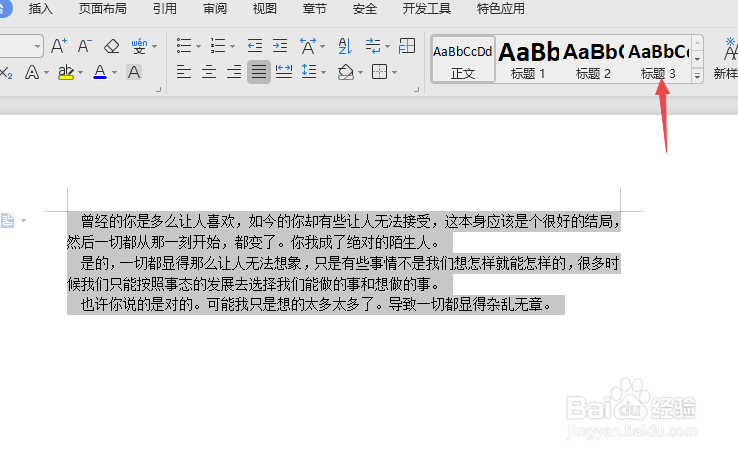Image resolution: width=738 pixels, height=457 pixels.
Task: Apply text effect outline A
Action: click(32, 72)
